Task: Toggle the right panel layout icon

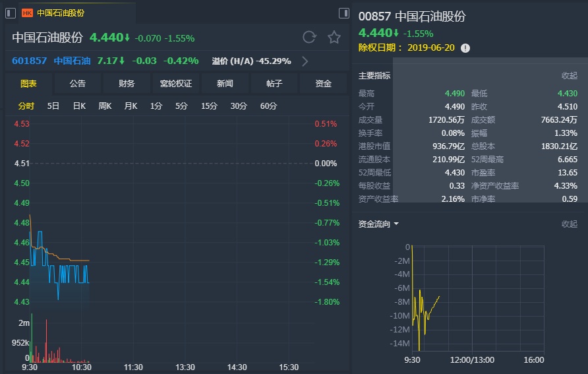Action: (x=344, y=13)
